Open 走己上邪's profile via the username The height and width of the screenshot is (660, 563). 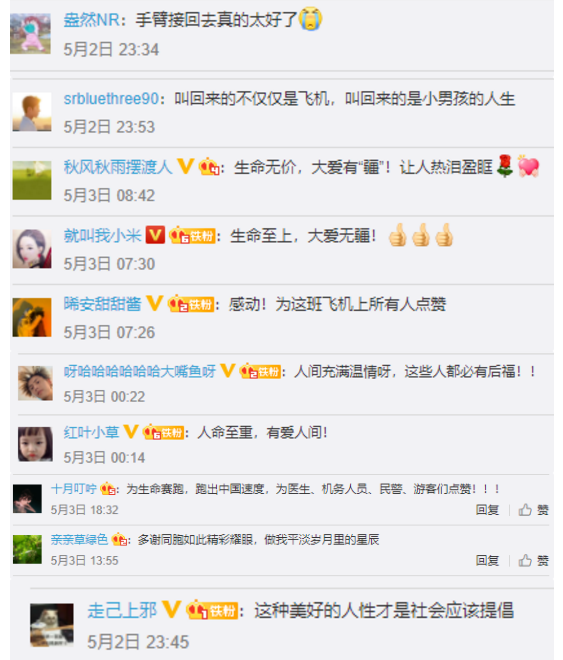[122, 610]
